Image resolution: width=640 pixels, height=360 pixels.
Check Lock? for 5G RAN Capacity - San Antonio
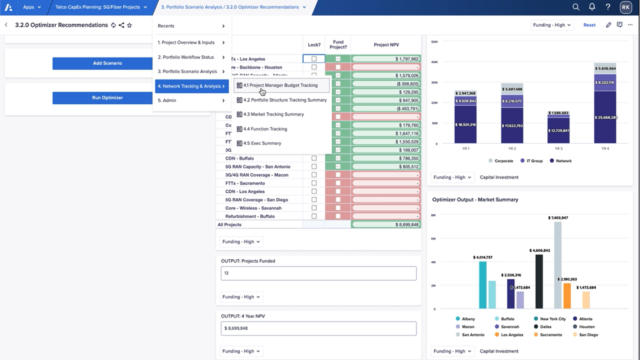tap(314, 167)
